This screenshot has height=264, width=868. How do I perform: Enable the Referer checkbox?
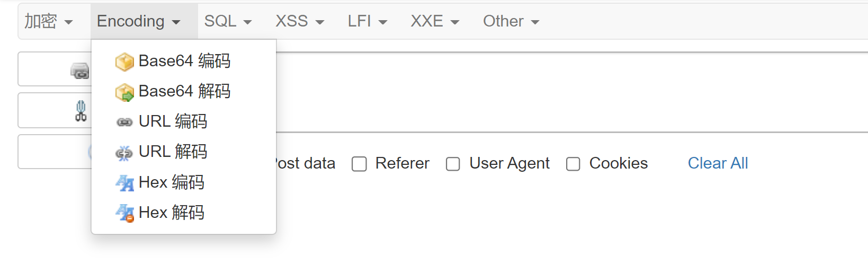click(359, 164)
